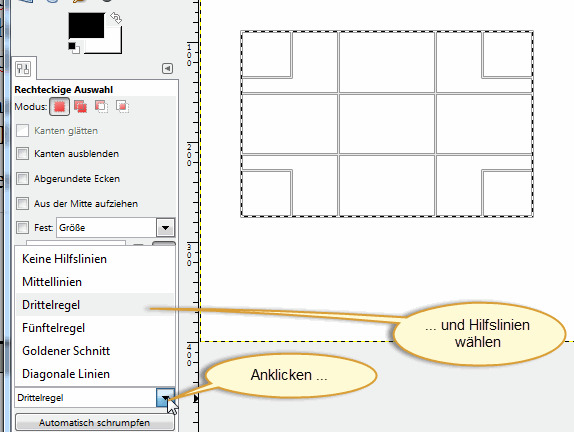Select Add to selection mode icon

[81, 107]
